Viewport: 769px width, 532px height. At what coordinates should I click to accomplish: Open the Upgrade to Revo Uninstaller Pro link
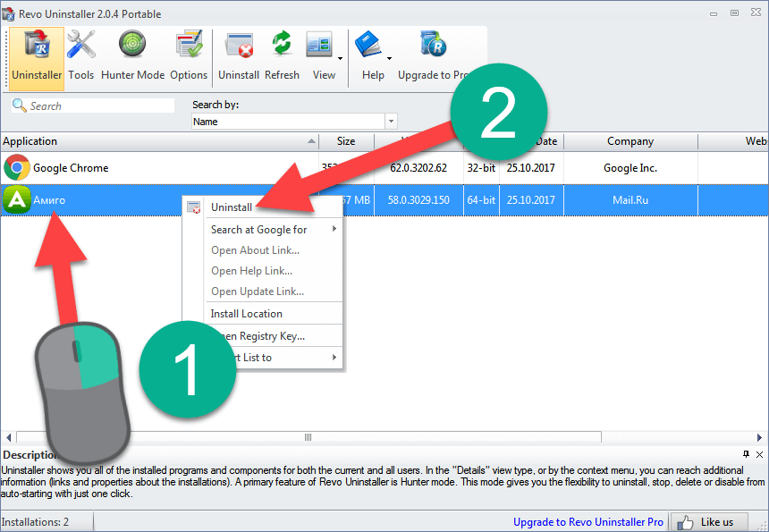[587, 522]
